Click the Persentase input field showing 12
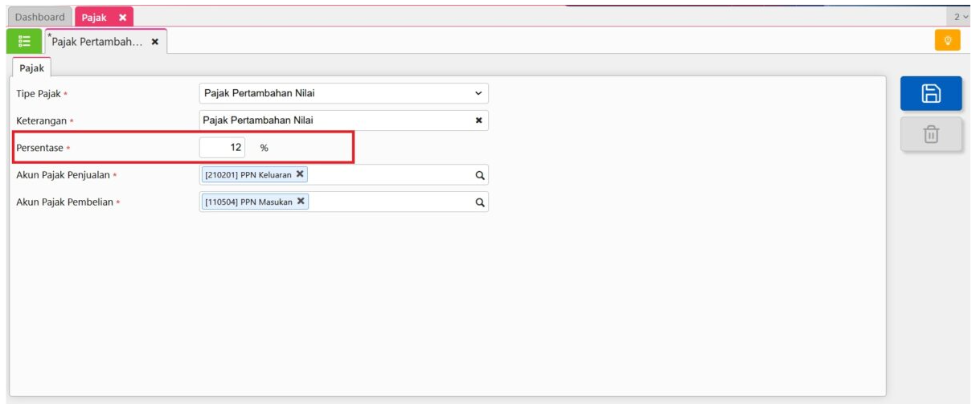The image size is (980, 404). (x=223, y=148)
